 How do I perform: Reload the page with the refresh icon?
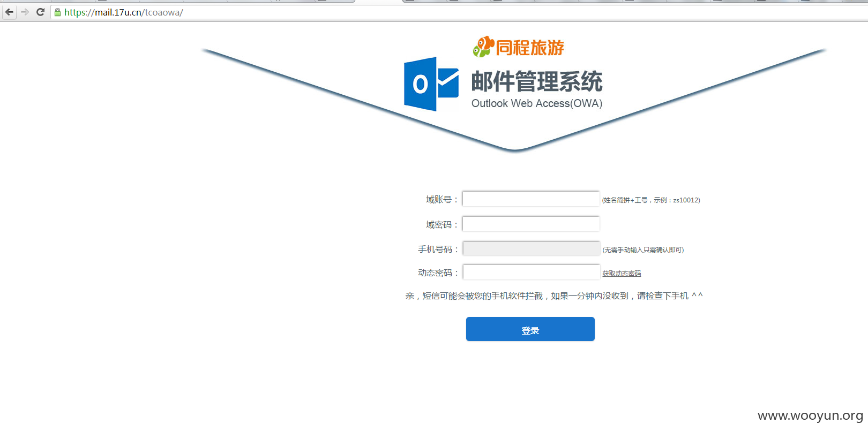[x=40, y=12]
